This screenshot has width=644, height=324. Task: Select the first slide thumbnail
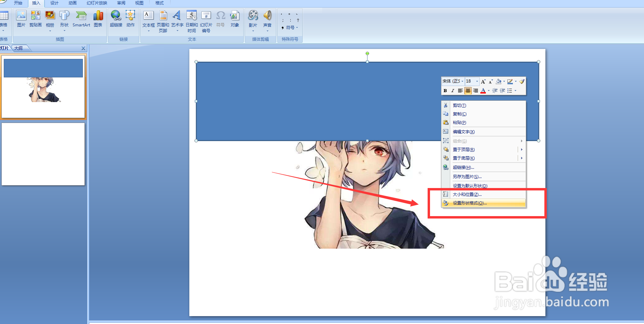43,87
